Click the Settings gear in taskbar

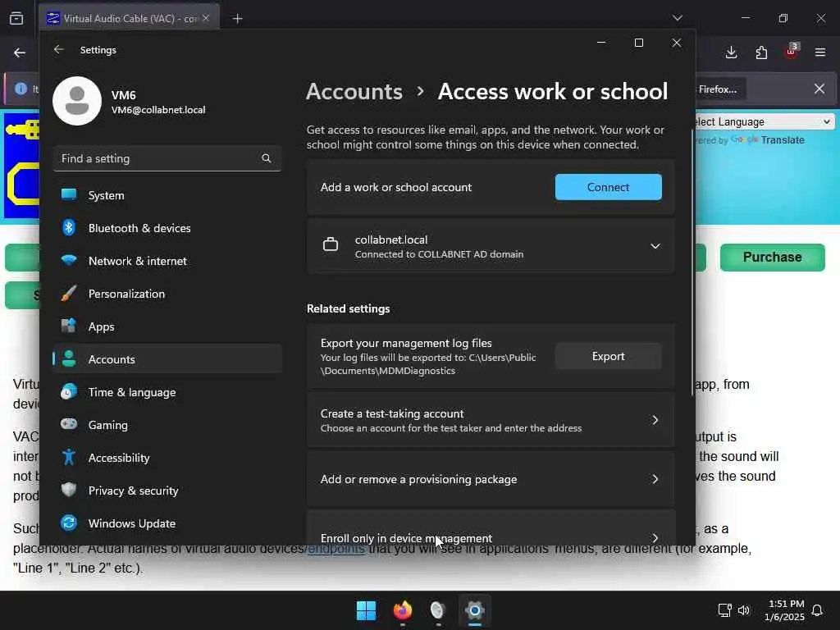pos(475,610)
